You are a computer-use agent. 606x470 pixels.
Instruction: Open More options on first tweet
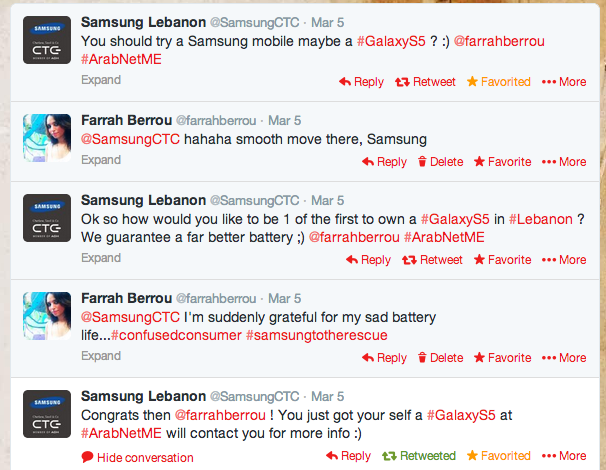tap(564, 82)
